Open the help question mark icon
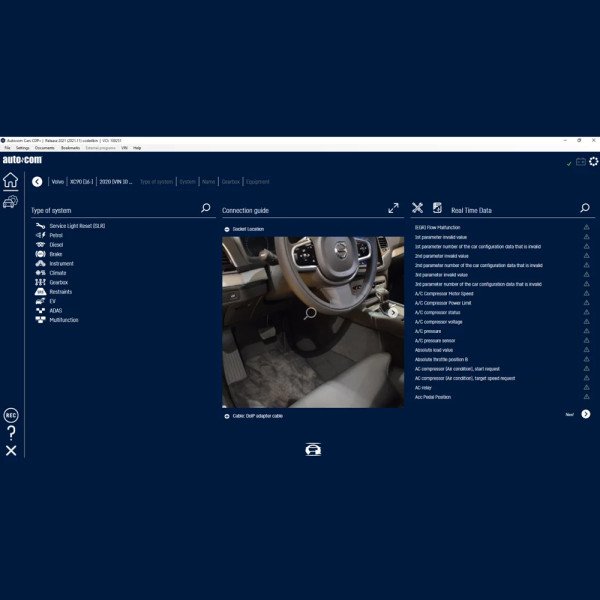 pos(11,433)
